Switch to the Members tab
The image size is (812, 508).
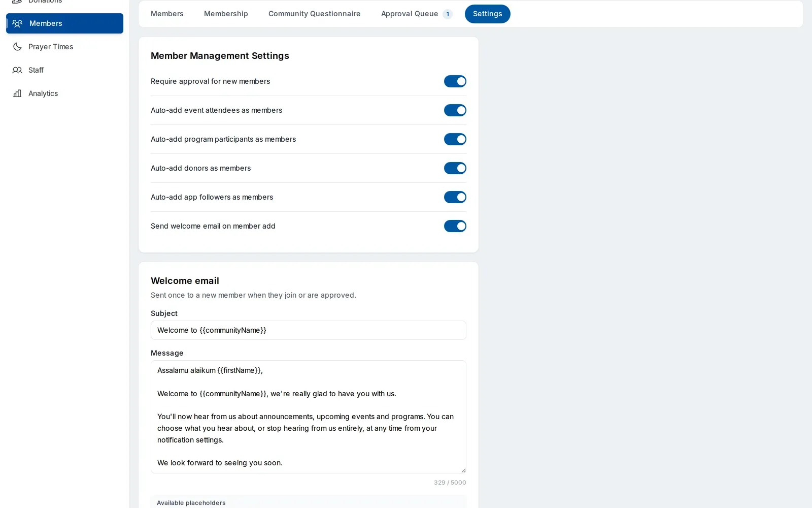point(167,14)
